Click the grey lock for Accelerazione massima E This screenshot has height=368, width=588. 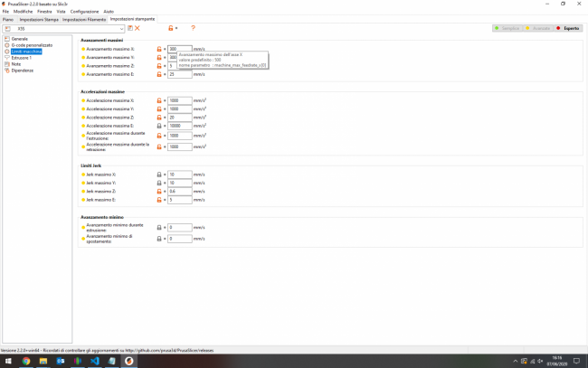[159, 126]
